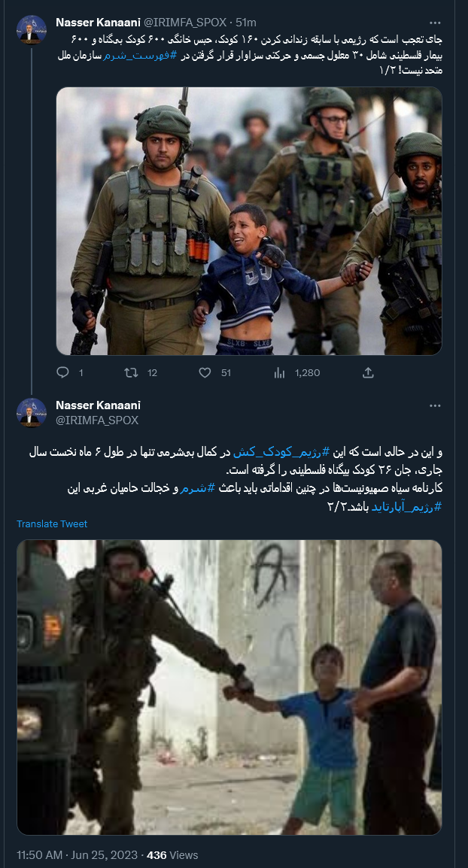Click Translate Tweet link
The width and height of the screenshot is (468, 868).
click(52, 524)
